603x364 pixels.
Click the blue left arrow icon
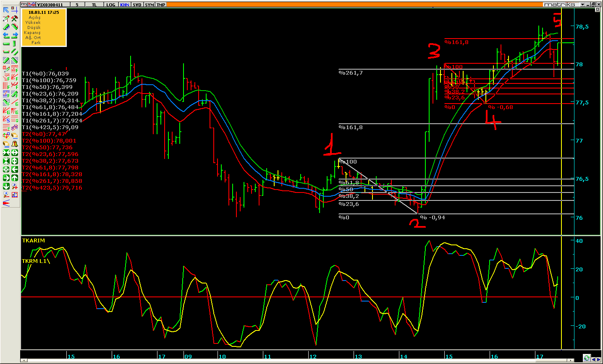pos(6,35)
